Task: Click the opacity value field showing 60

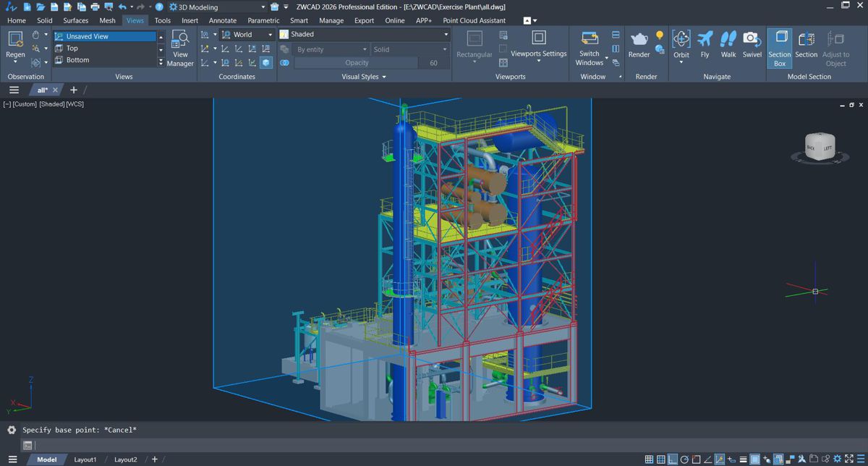Action: tap(434, 63)
